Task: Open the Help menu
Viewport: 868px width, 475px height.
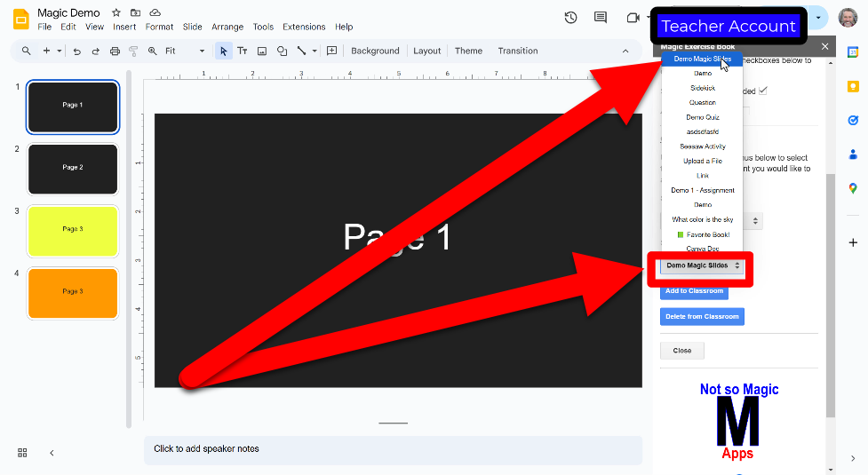Action: (x=344, y=27)
